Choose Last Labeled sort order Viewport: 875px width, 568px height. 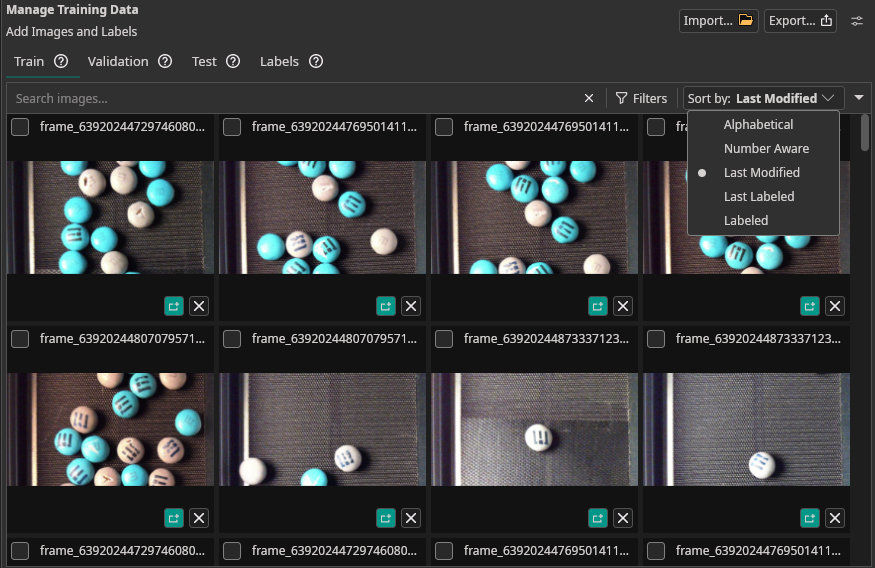pos(763,196)
